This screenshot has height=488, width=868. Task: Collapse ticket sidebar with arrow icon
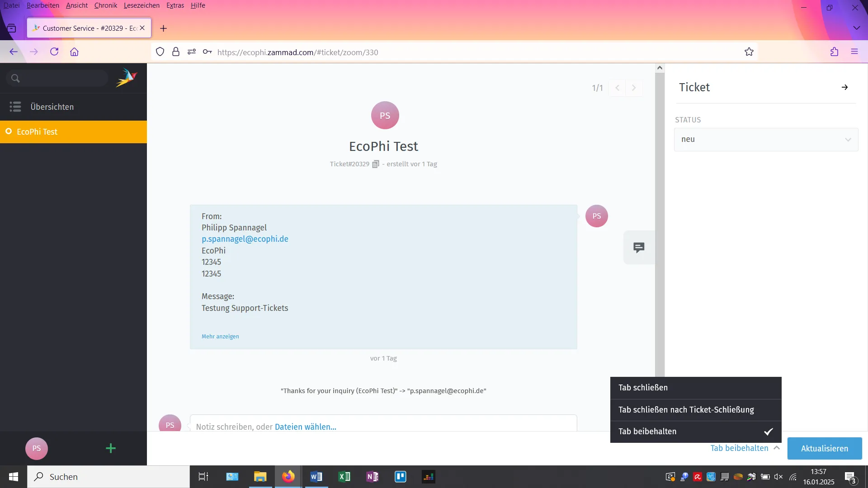844,87
